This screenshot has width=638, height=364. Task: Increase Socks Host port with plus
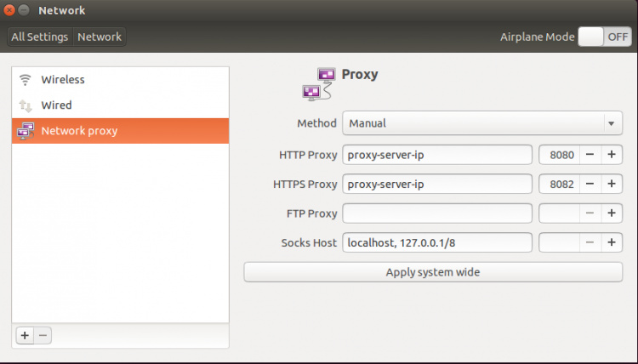pos(611,242)
